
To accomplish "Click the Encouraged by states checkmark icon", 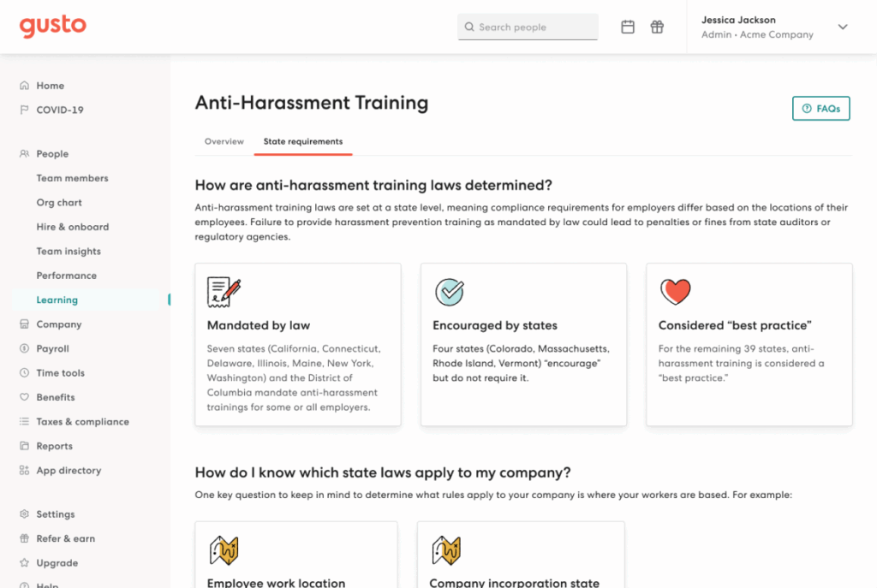I will click(450, 292).
